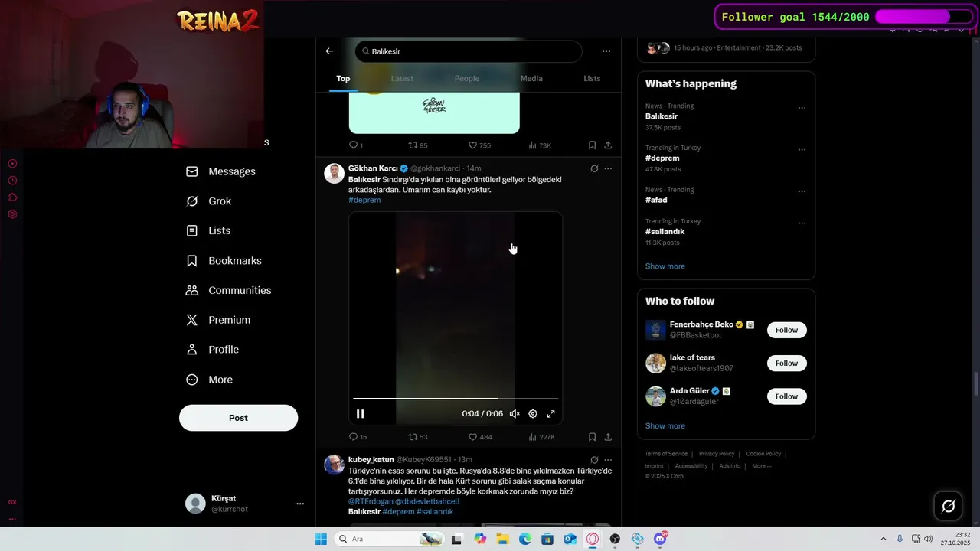Open more options on kubey_katun's post

point(608,460)
